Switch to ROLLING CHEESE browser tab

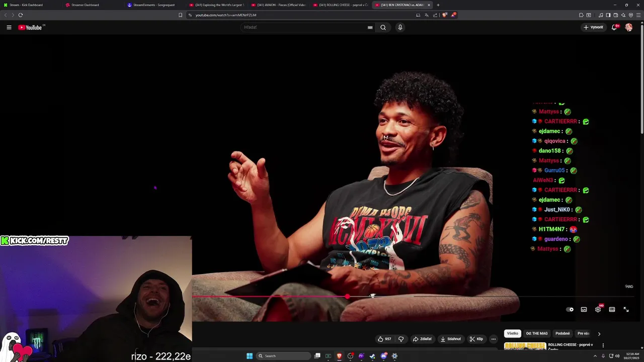[340, 5]
